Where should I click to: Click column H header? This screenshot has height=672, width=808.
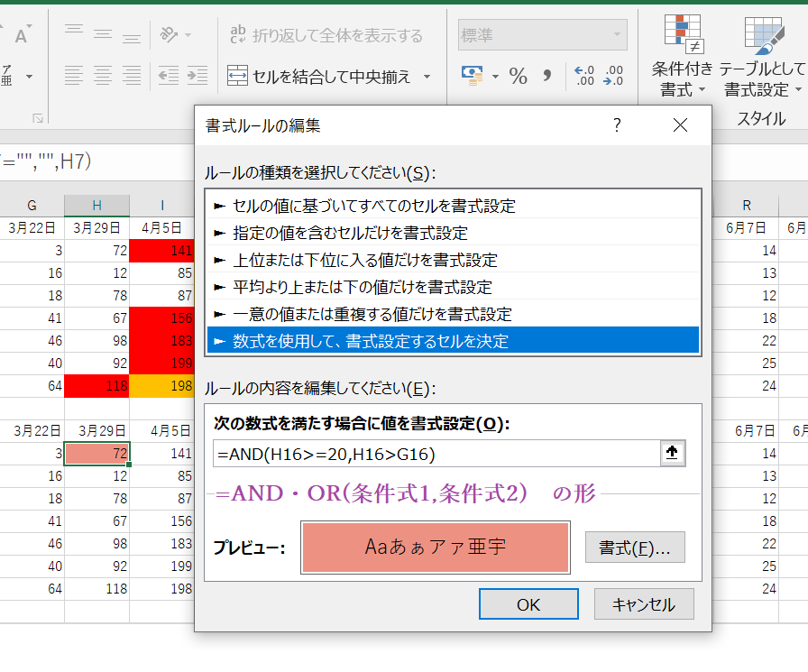click(x=96, y=206)
